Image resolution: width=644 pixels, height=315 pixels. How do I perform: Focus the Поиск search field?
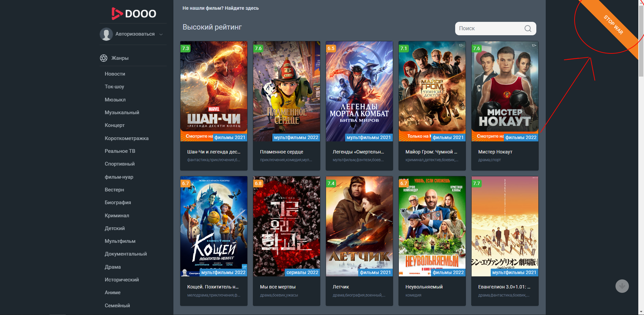click(490, 29)
